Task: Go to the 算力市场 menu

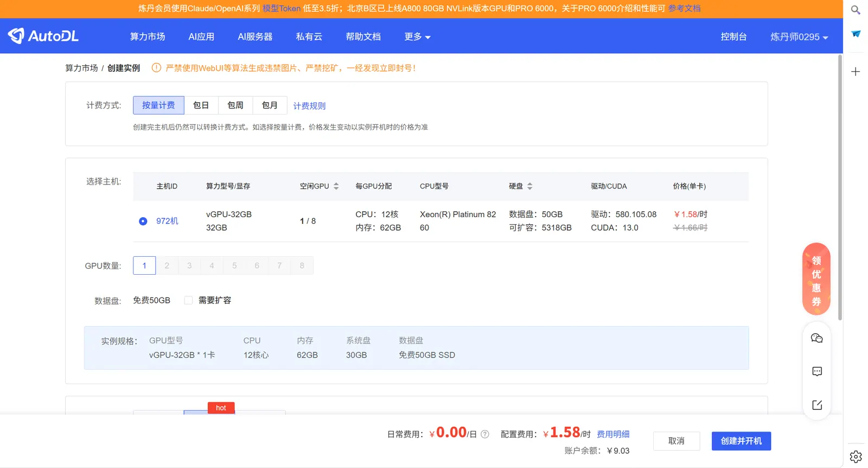Action: (x=148, y=37)
